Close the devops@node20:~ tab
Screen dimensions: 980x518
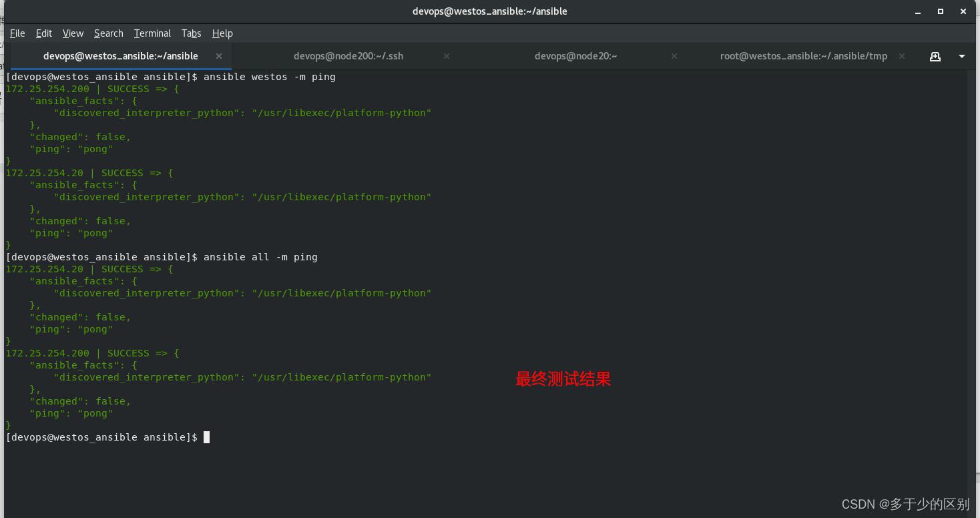tap(674, 56)
